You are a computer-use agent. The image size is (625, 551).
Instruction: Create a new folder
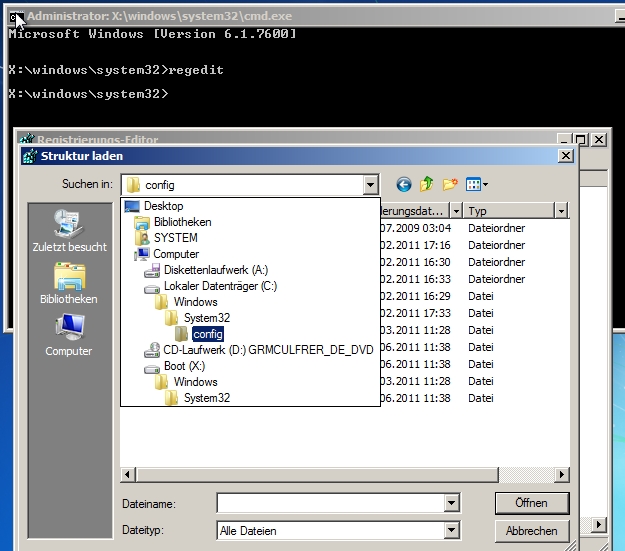(450, 184)
